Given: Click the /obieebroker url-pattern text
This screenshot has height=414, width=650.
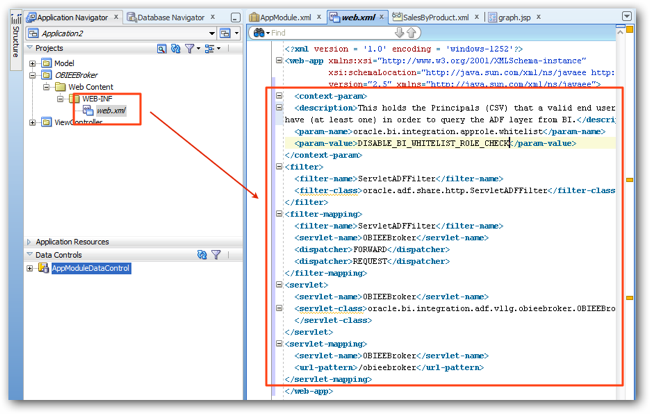Looking at the screenshot, I should (387, 368).
